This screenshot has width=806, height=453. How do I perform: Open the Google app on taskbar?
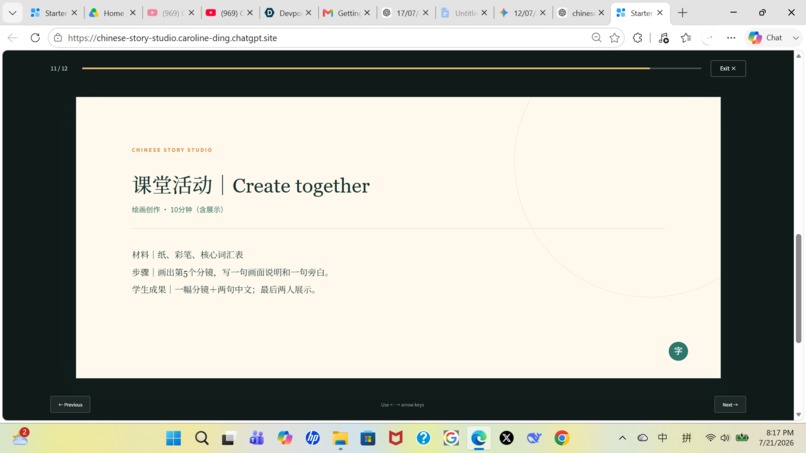[451, 438]
